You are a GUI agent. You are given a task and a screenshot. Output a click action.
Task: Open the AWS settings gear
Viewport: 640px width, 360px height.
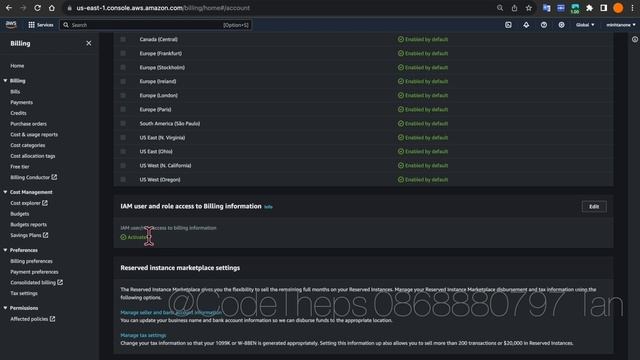(562, 25)
